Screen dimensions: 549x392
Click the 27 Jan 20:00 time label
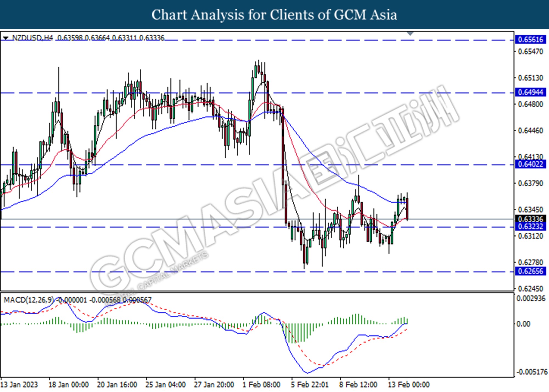[x=214, y=385]
